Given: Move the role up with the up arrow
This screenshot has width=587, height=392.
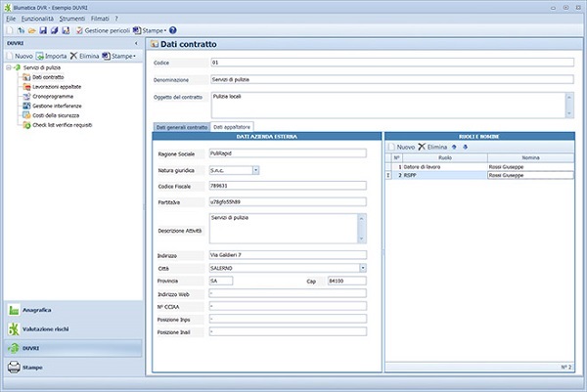Looking at the screenshot, I should click(454, 146).
